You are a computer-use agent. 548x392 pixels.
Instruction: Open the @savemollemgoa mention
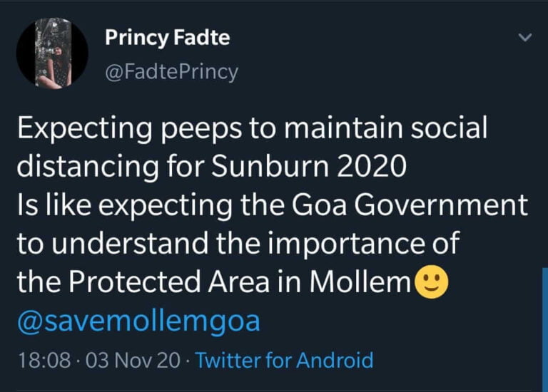138,321
